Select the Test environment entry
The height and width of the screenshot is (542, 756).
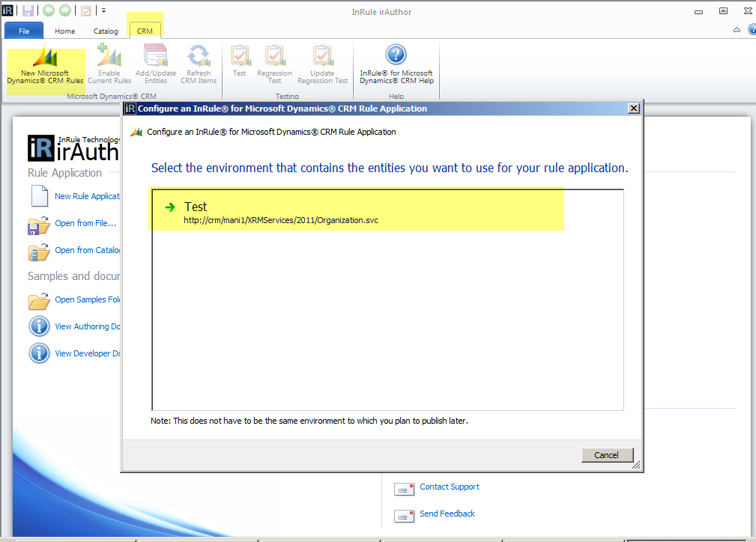300,212
